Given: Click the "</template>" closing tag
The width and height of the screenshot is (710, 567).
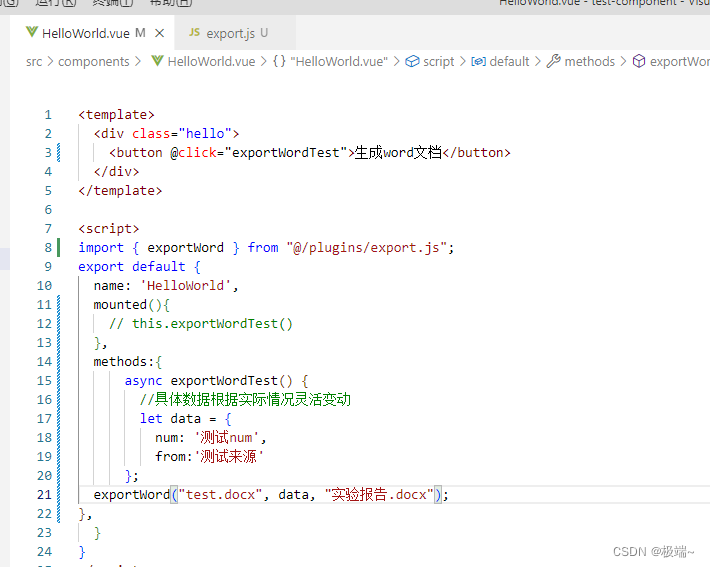Looking at the screenshot, I should coord(120,191).
